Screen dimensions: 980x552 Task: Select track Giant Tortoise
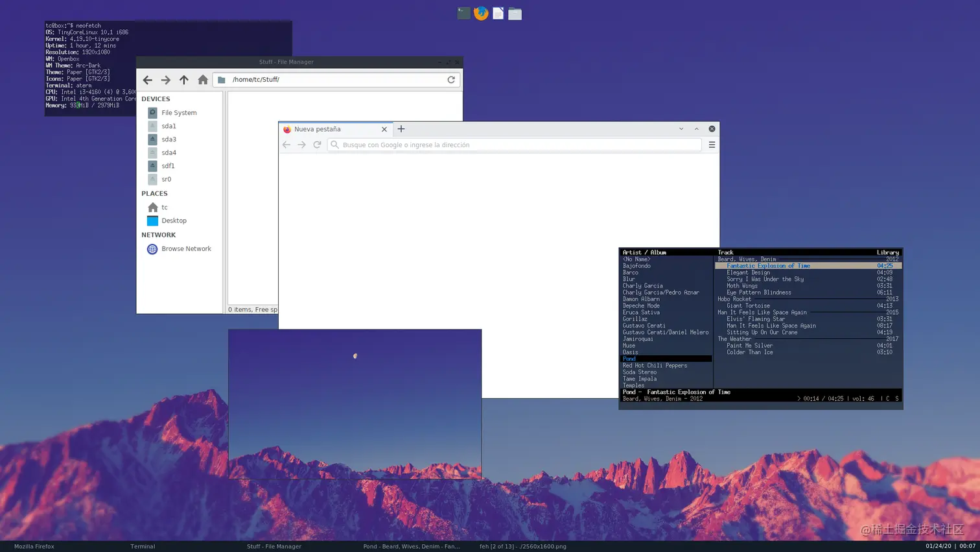pyautogui.click(x=748, y=306)
